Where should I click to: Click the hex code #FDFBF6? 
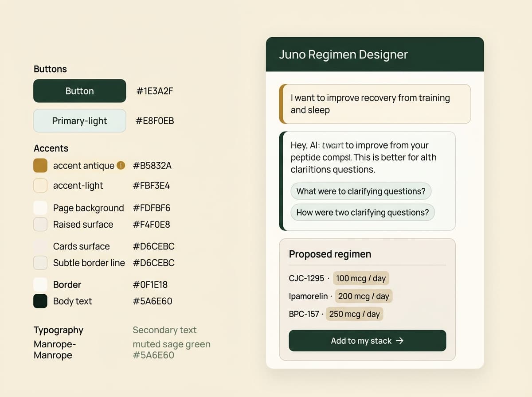152,208
